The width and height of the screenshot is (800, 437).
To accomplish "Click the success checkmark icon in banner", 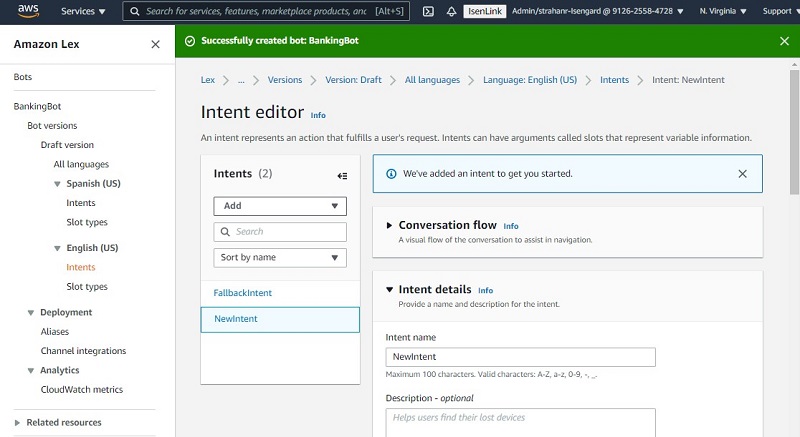I will (x=190, y=41).
